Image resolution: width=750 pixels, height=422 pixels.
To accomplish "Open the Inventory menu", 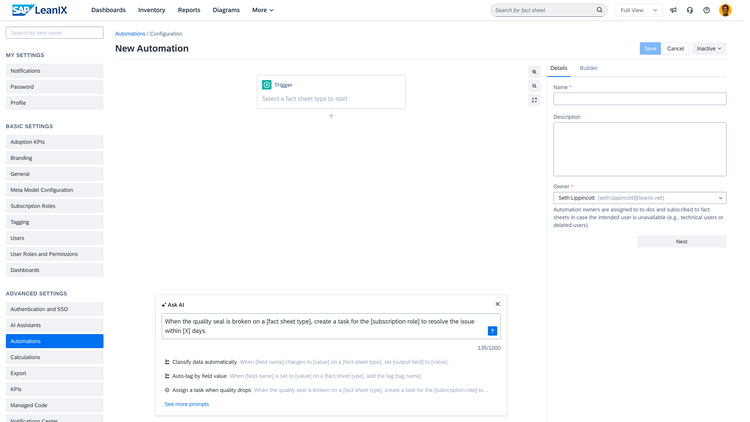I will (152, 10).
